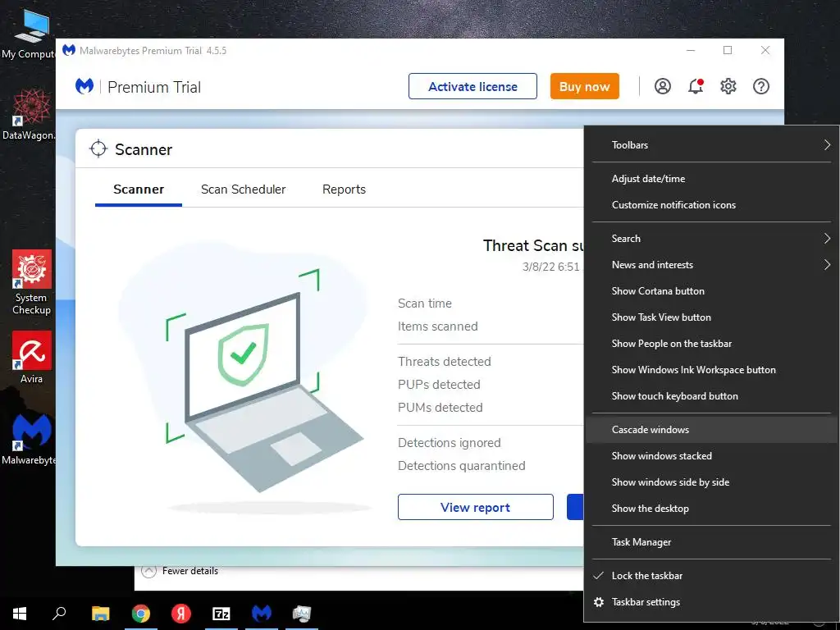This screenshot has height=630, width=840.
Task: Open My Computer desktop icon
Action: (30, 33)
